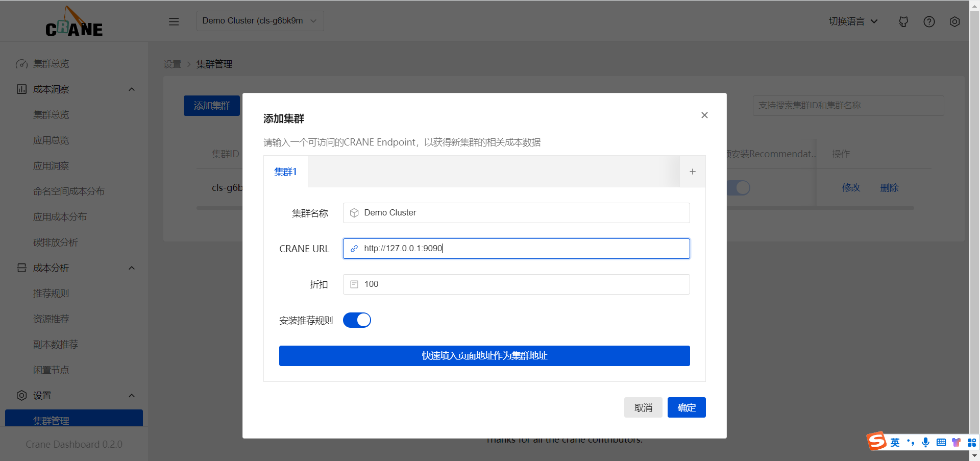Click the Sogou input method S icon
Viewport: 980px width, 461px height.
click(877, 441)
